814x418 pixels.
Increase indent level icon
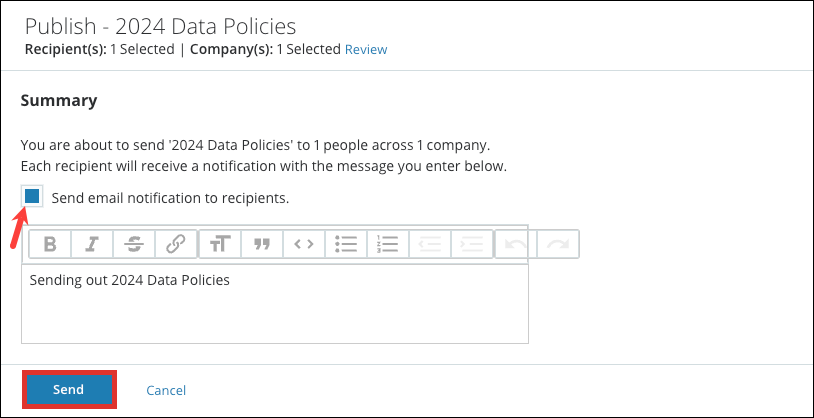pos(472,244)
